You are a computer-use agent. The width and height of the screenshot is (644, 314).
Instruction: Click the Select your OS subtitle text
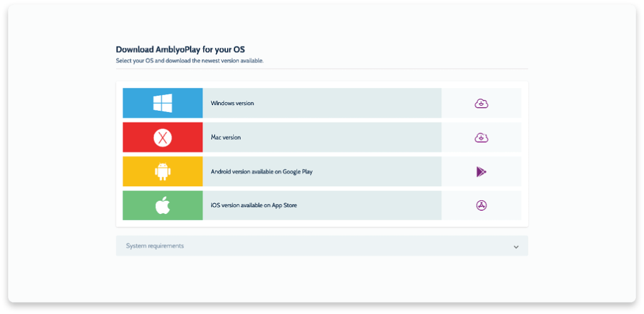pos(190,61)
